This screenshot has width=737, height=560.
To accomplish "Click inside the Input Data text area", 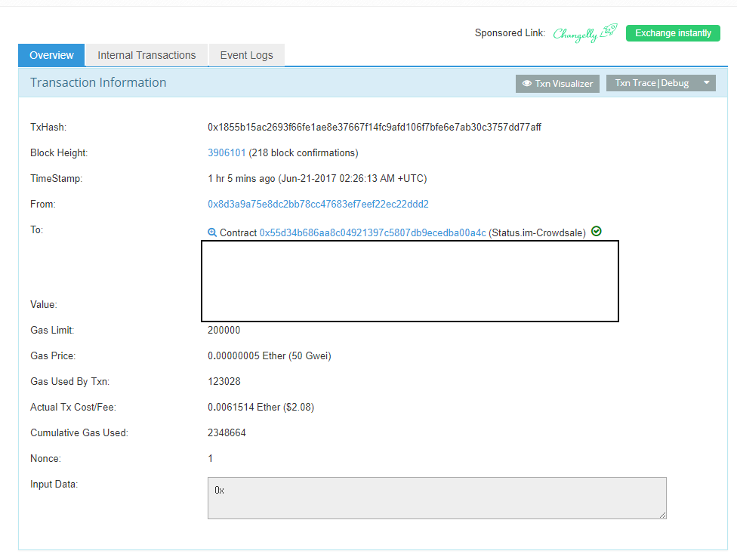I will click(437, 498).
